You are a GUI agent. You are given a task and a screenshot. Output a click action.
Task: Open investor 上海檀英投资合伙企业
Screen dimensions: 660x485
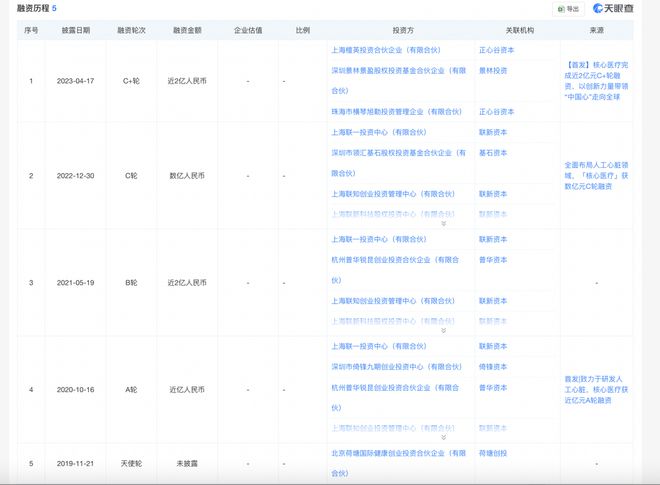pos(386,50)
